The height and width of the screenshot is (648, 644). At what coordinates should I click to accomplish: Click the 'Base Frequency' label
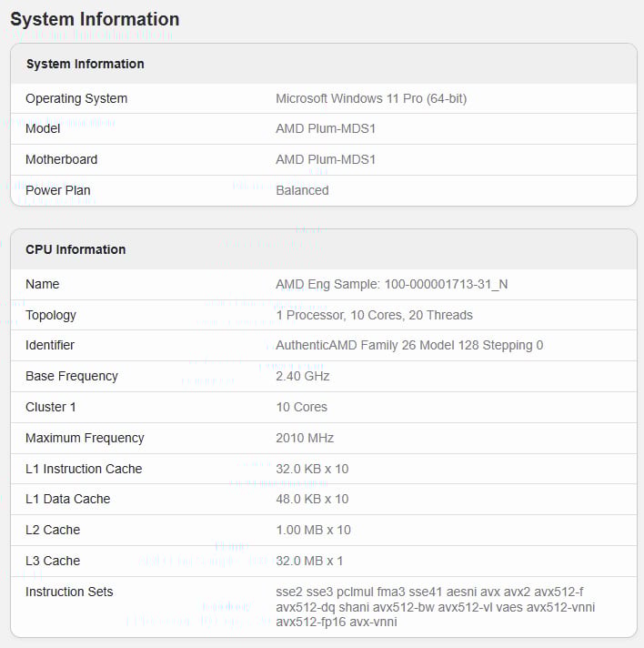[x=72, y=377]
